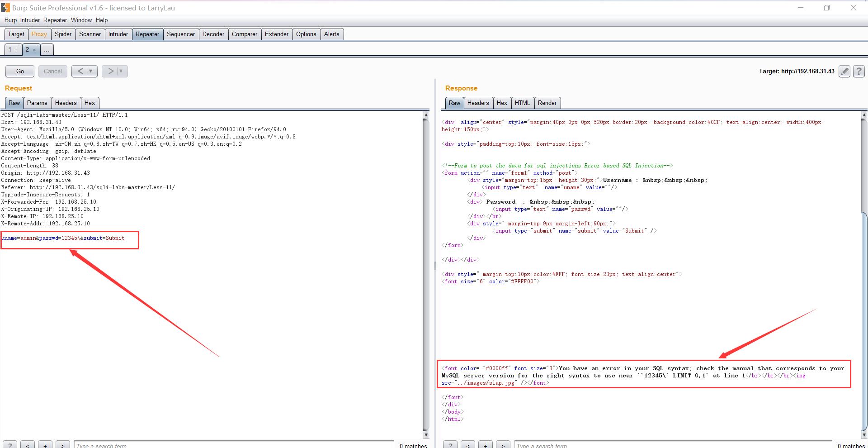Show the response Render tab
The width and height of the screenshot is (868, 448).
pyautogui.click(x=547, y=103)
